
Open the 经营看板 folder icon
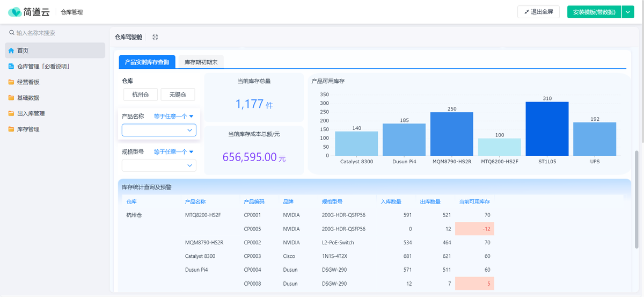point(11,82)
